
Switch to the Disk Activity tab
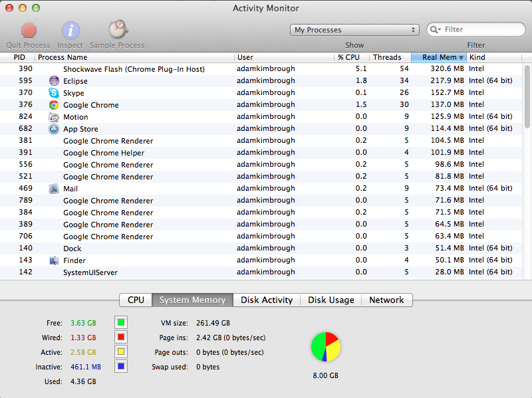tap(267, 300)
